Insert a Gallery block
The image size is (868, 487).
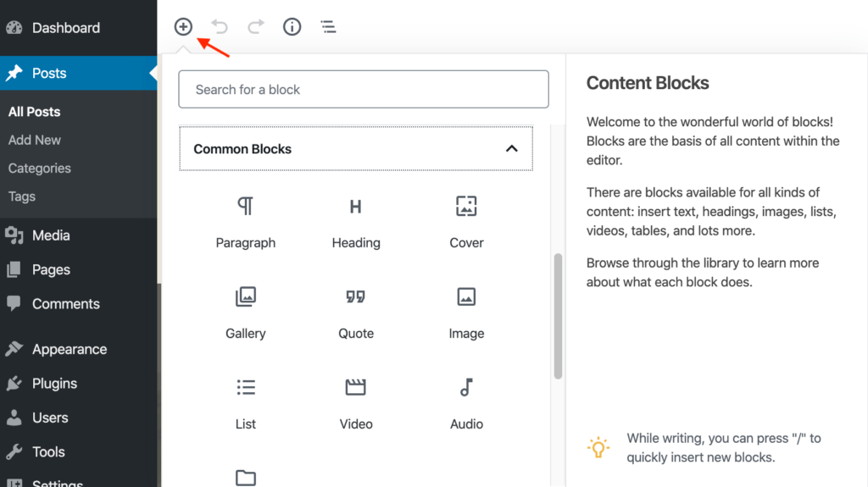[245, 313]
